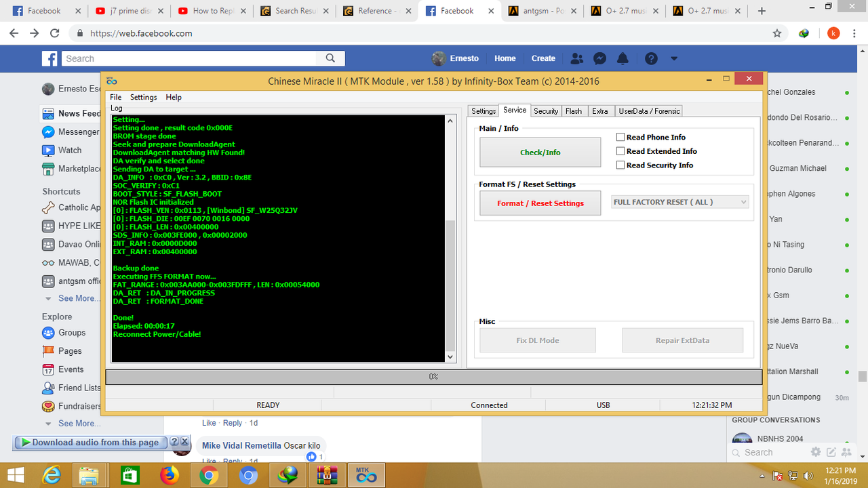The height and width of the screenshot is (488, 868).
Task: Open Chrome's three-dot menu
Action: (854, 33)
